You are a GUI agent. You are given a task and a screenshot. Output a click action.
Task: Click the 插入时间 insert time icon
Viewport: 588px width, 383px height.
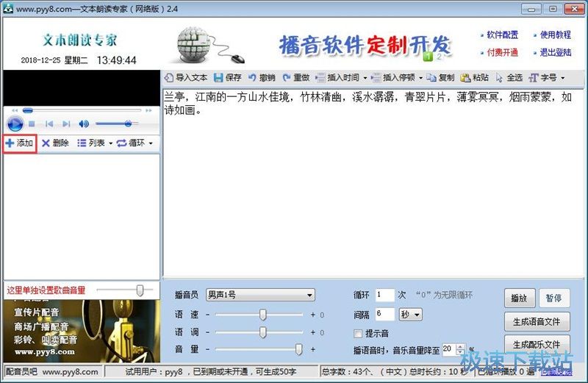pos(320,78)
